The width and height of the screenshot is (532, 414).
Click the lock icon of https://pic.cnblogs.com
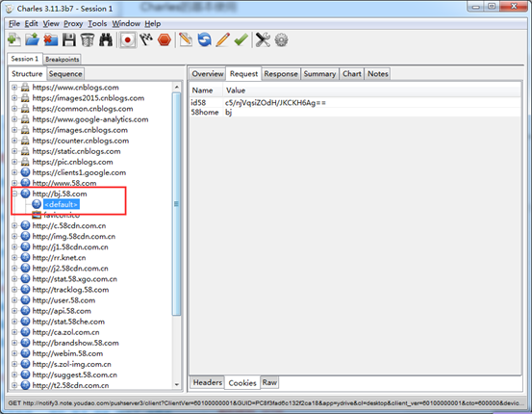(x=25, y=162)
